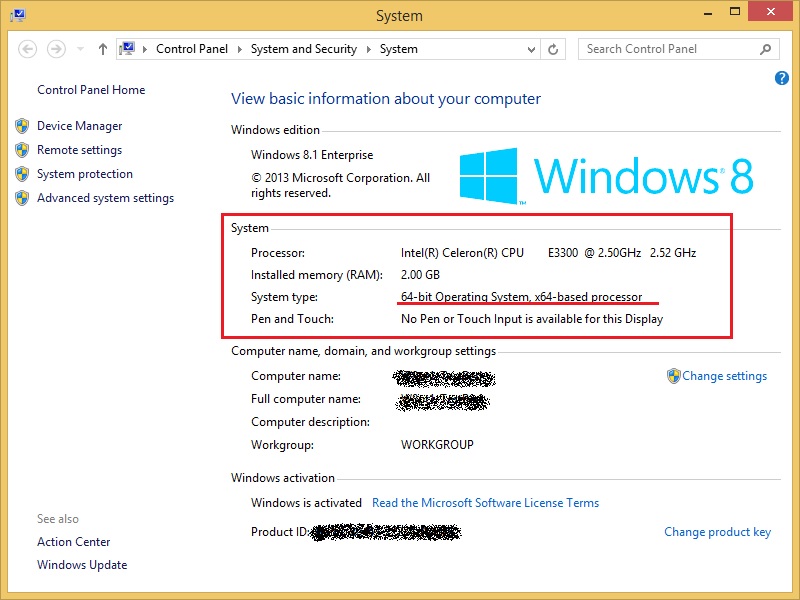800x600 pixels.
Task: Click shield icon beside System protection
Action: tap(22, 173)
